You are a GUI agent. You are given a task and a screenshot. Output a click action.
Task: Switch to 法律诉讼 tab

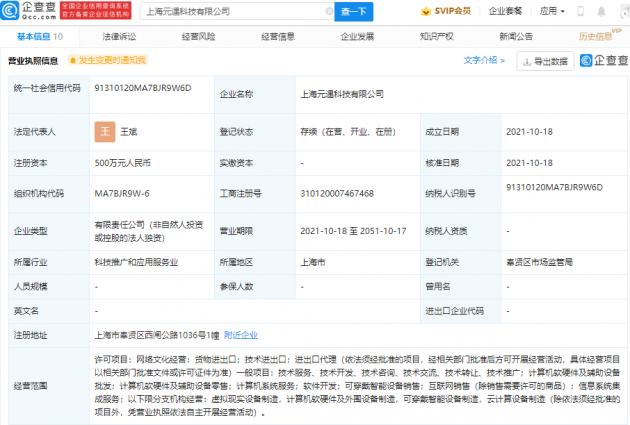[x=119, y=37]
